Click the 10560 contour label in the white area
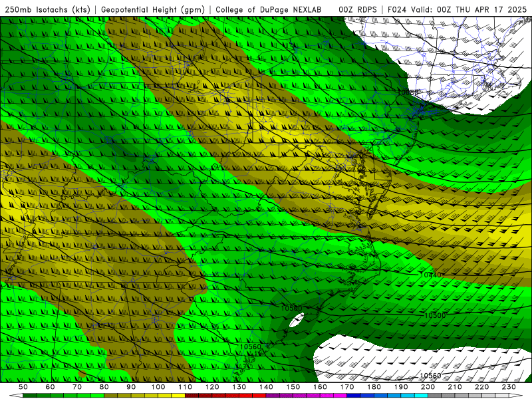 pos(430,376)
